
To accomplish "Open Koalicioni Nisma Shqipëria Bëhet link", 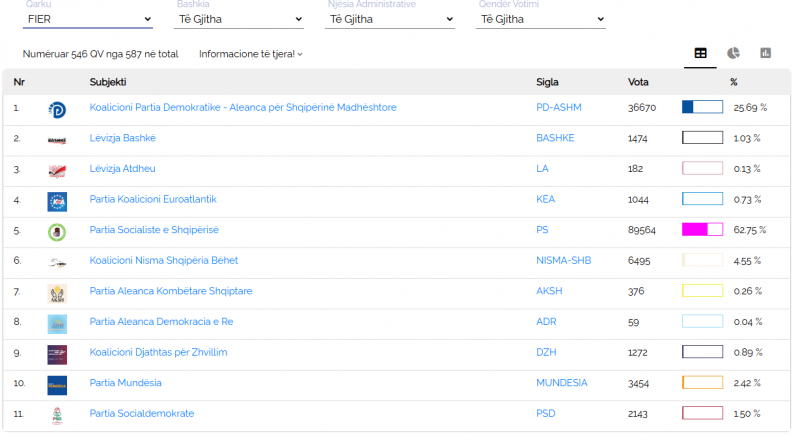I will click(164, 261).
